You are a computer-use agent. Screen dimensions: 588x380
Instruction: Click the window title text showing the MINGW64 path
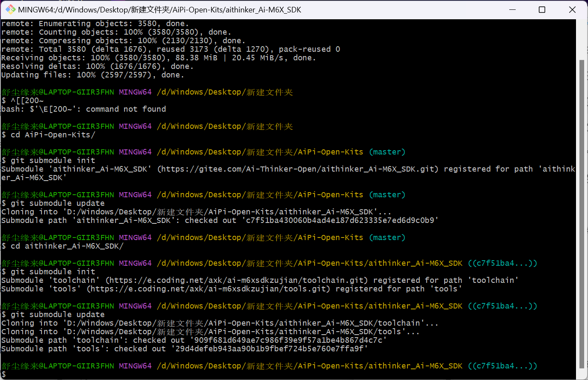pos(160,9)
